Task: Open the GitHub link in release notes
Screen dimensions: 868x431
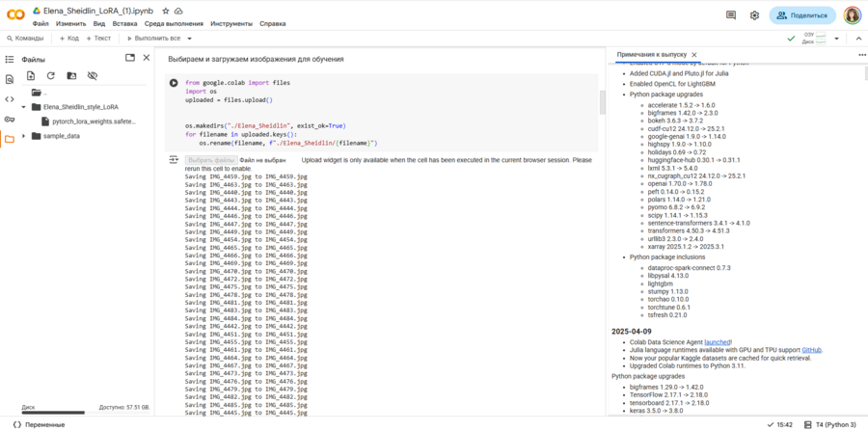Action: (x=811, y=350)
